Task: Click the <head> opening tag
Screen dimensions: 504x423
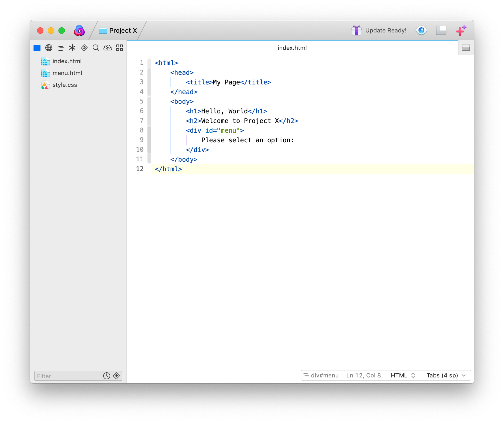Action: tap(182, 72)
